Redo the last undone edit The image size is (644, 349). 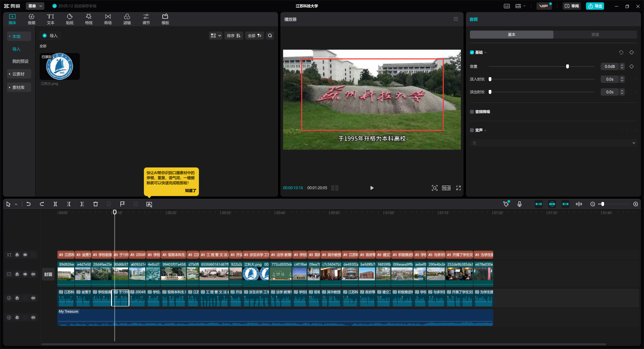(42, 204)
